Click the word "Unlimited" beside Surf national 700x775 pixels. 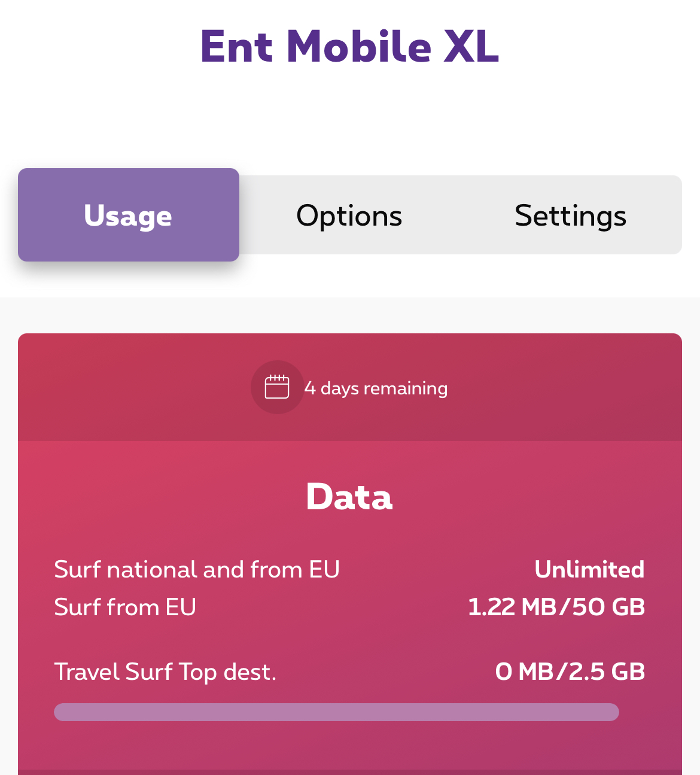click(589, 570)
